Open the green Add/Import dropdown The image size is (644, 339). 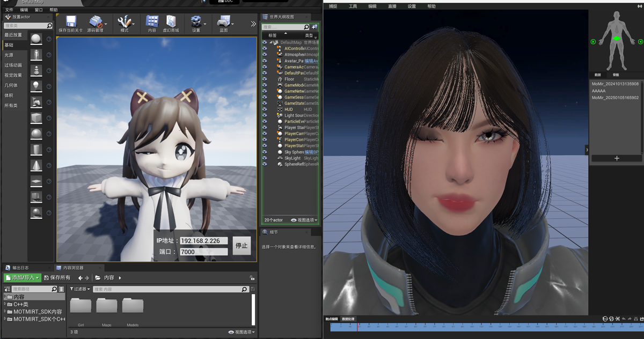point(22,278)
